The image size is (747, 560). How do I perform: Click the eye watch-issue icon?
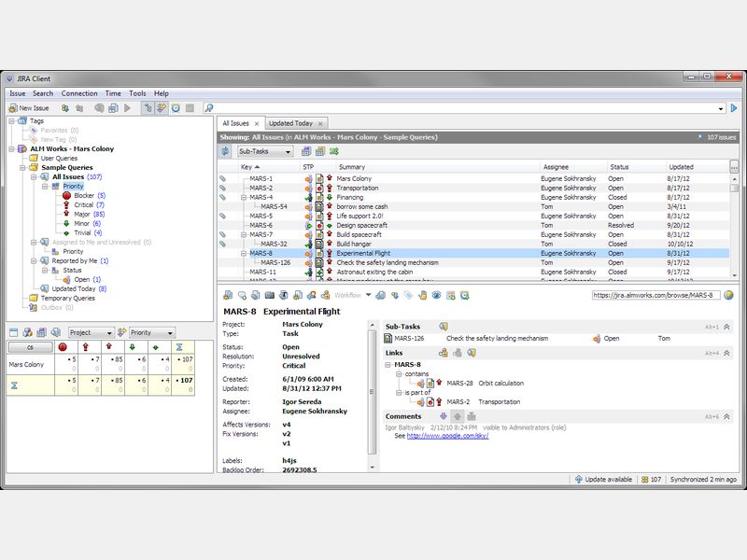(436, 296)
